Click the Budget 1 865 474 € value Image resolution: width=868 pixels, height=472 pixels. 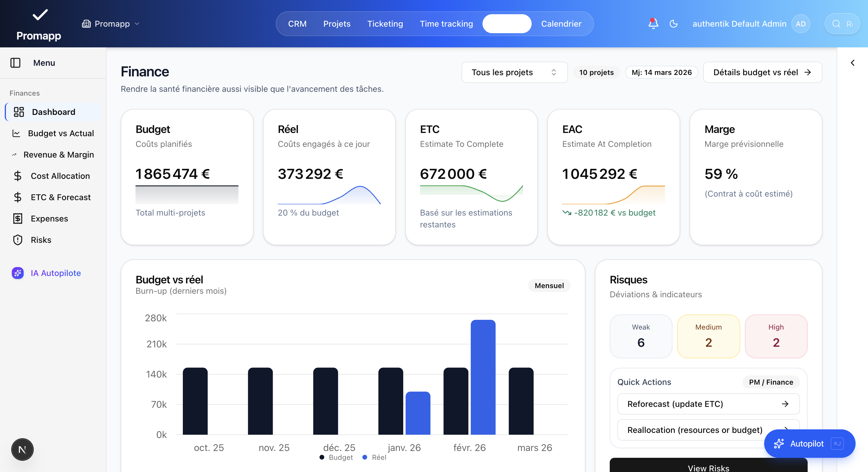click(172, 174)
